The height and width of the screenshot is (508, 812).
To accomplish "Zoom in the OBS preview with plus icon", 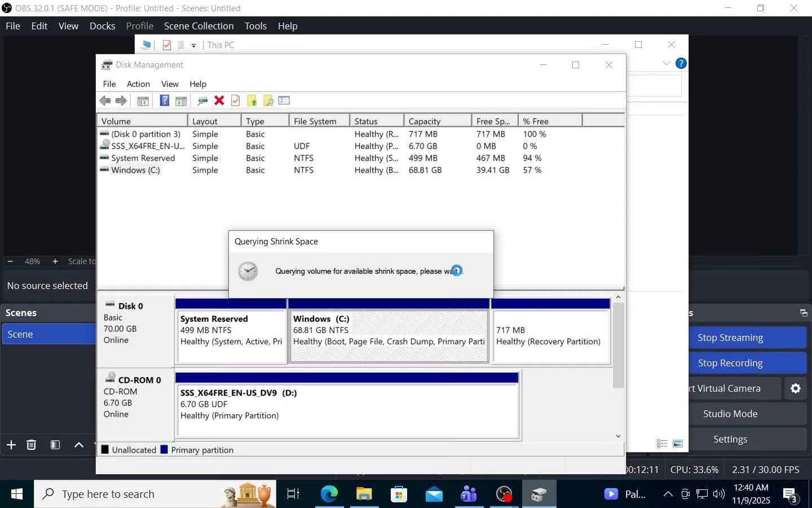I will coord(55,261).
